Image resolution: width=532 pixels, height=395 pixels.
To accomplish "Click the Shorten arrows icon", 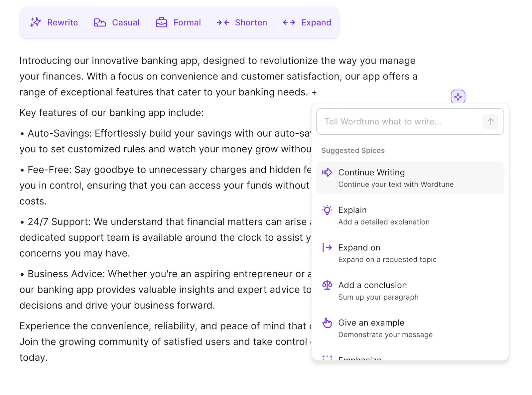I will click(x=223, y=22).
